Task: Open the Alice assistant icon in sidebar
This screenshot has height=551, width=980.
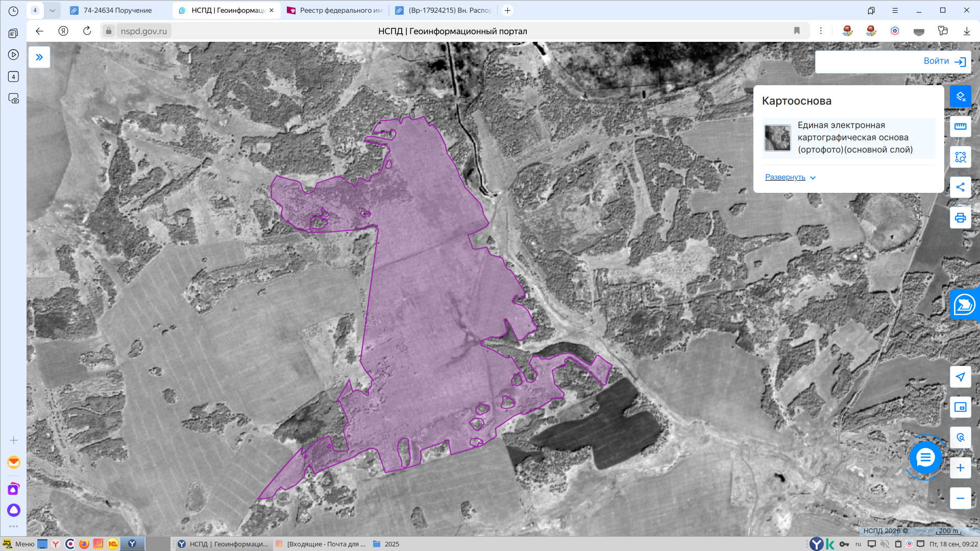Action: (x=14, y=510)
